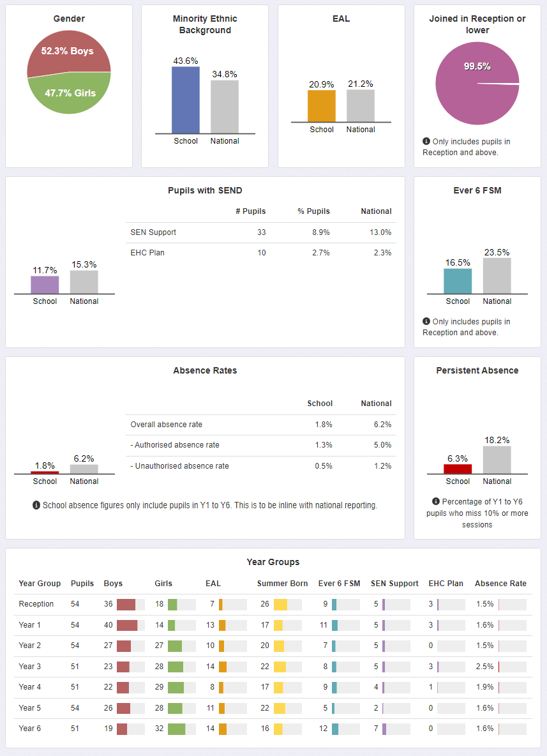Image resolution: width=547 pixels, height=756 pixels.
Task: Click the info icon in Ever 6 FSM panel
Action: pos(426,322)
